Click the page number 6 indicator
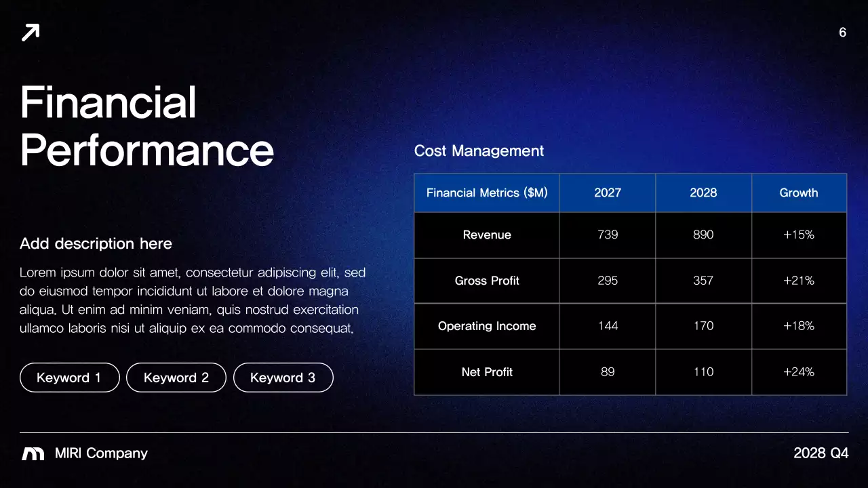 tap(842, 32)
